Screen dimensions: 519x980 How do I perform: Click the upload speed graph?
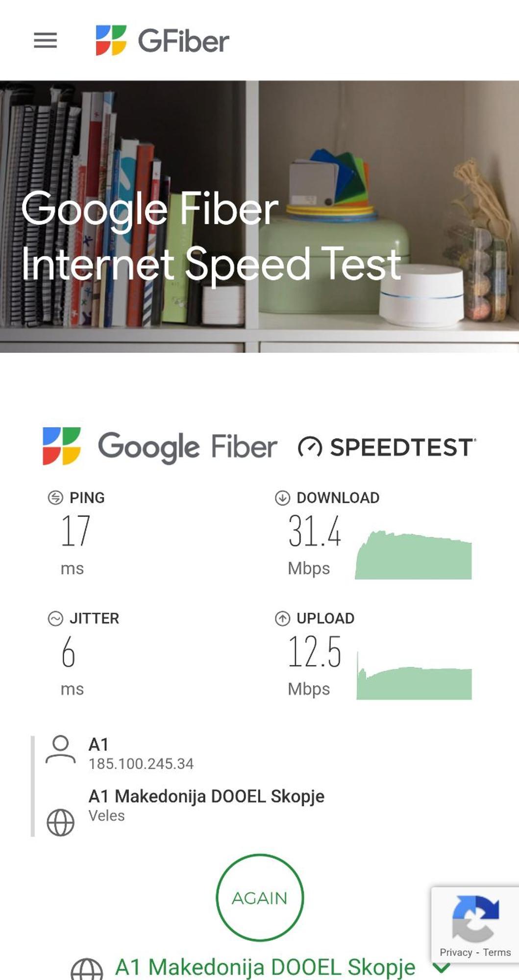point(414,675)
